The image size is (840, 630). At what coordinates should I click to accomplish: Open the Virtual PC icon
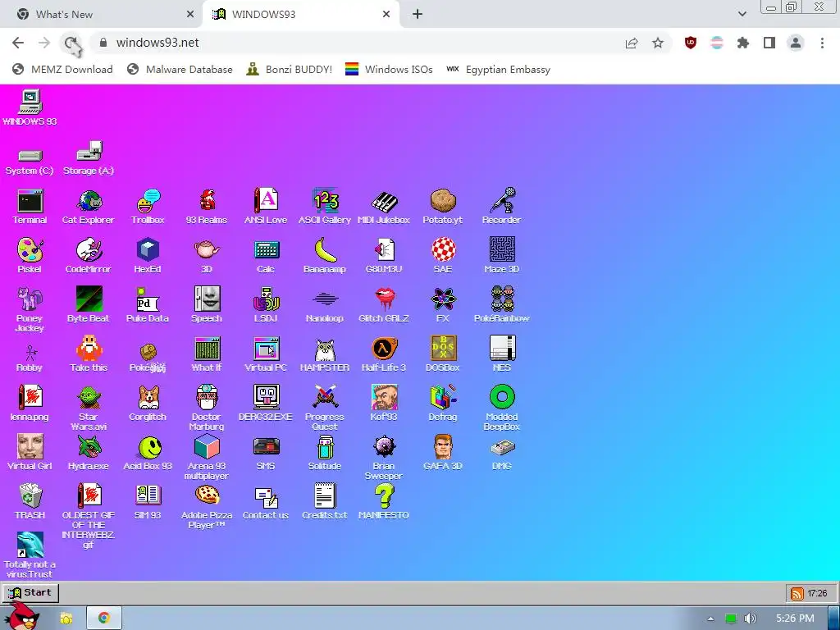pos(266,354)
